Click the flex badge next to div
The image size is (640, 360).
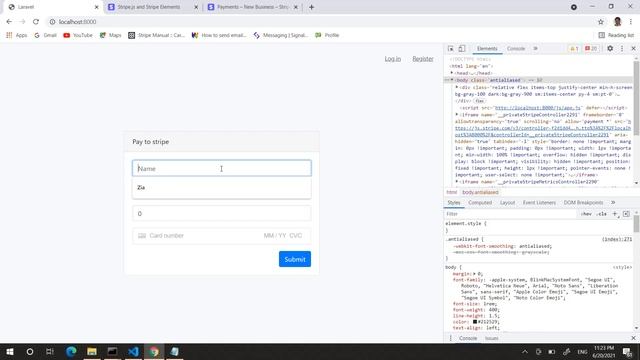click(480, 101)
